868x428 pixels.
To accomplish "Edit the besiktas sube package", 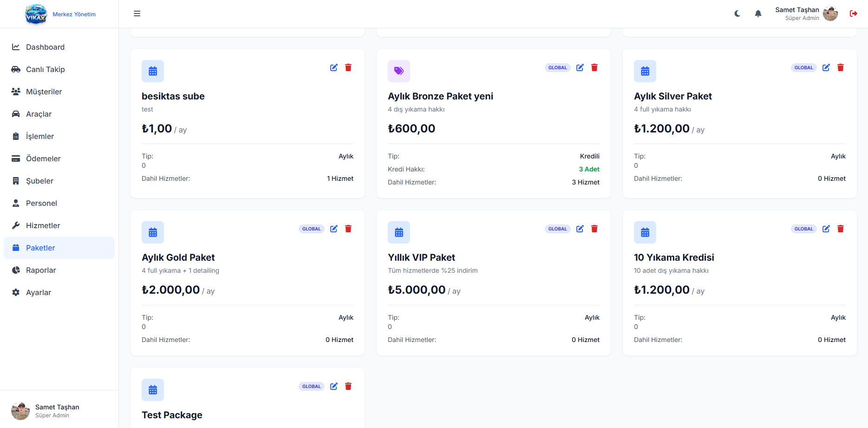I will 334,67.
